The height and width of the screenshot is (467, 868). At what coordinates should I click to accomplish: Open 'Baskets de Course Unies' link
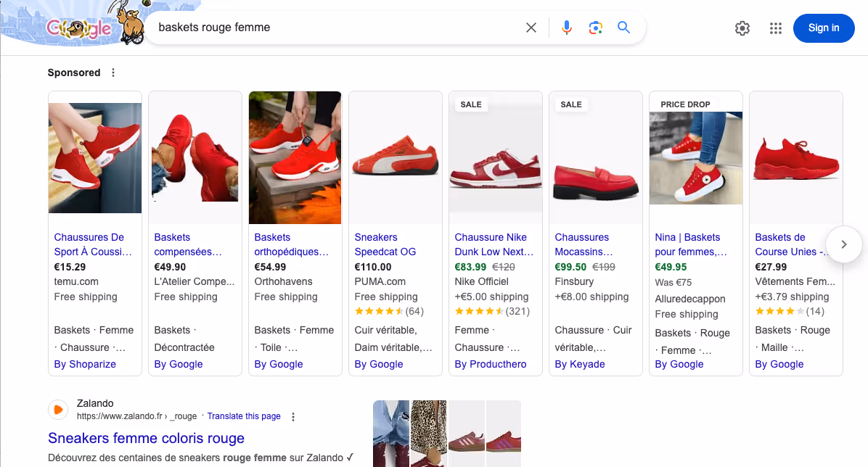click(792, 244)
